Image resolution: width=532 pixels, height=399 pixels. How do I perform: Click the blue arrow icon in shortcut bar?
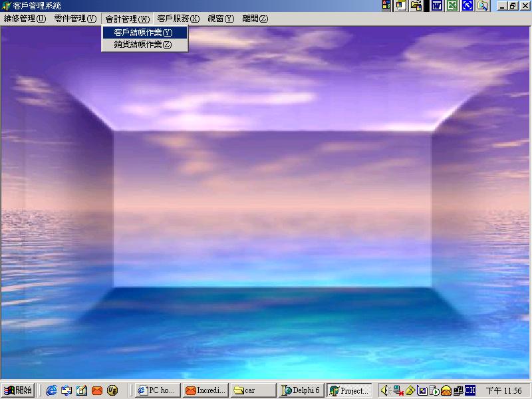[x=467, y=5]
